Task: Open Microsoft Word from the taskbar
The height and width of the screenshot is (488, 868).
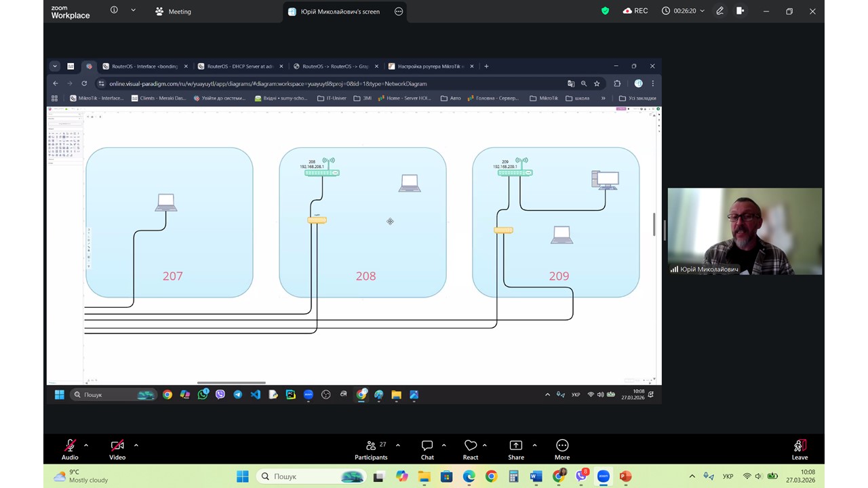Action: [x=536, y=476]
